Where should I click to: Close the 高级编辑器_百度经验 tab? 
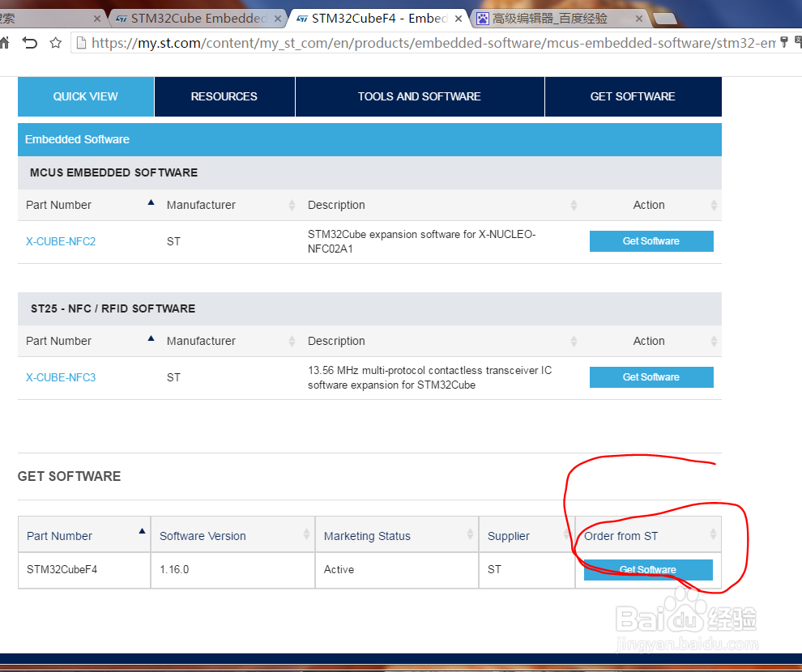(639, 19)
